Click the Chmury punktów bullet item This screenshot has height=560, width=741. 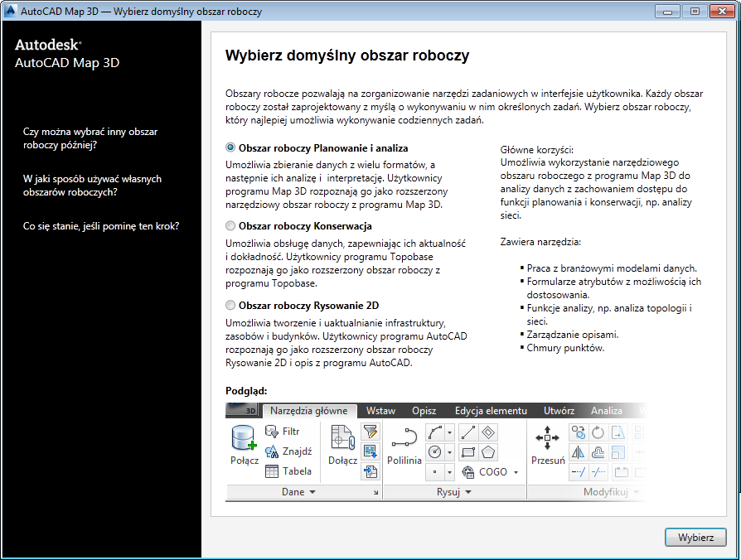tap(565, 348)
